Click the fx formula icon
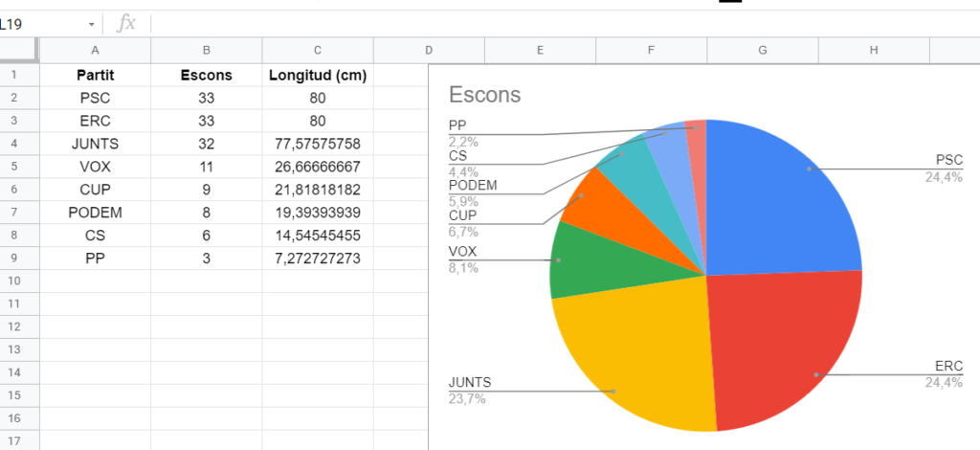The height and width of the screenshot is (450, 980). pyautogui.click(x=126, y=24)
